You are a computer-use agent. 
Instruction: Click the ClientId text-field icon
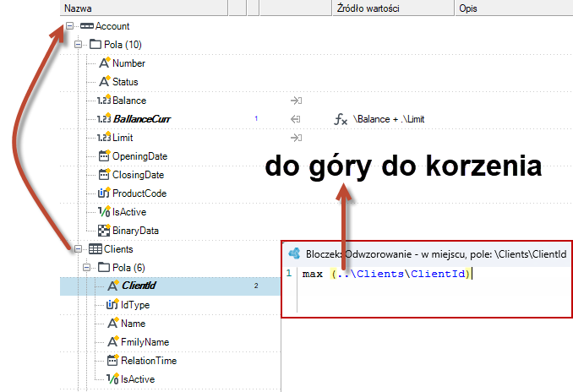pos(113,286)
